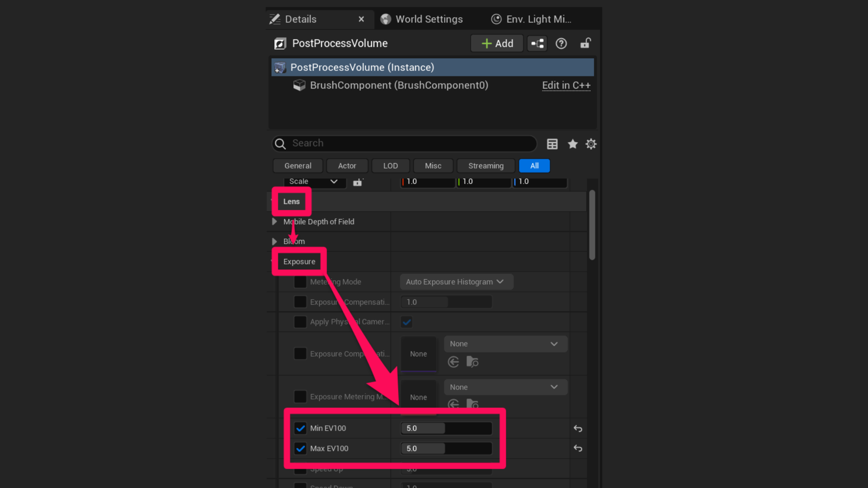Select BrushComponent (BrushComponent0) row
The height and width of the screenshot is (488, 868).
point(433,85)
